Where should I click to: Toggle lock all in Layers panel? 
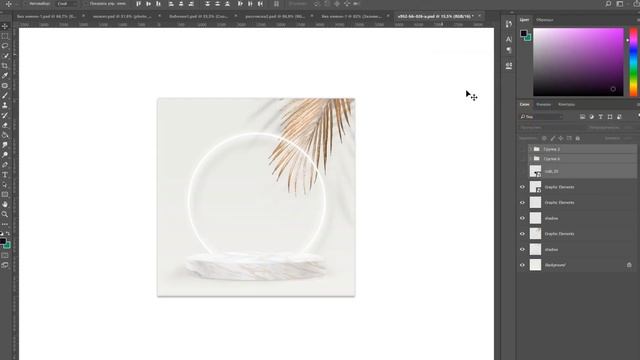tap(578, 138)
